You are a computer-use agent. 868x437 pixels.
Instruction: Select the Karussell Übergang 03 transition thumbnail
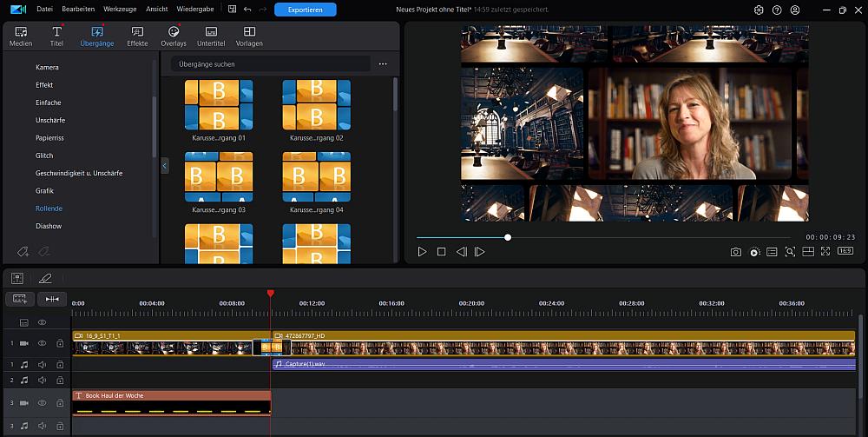tap(219, 177)
